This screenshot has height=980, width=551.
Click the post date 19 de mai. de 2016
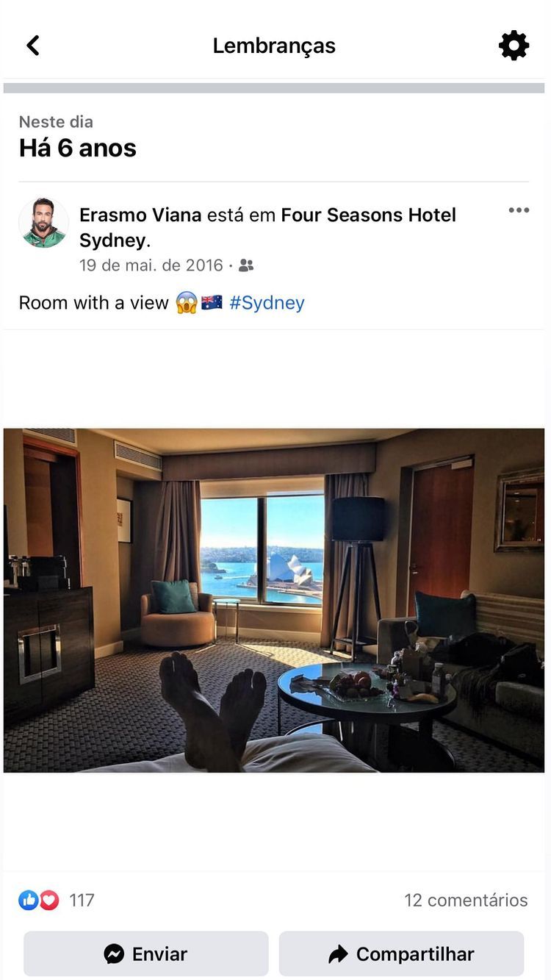click(x=151, y=265)
